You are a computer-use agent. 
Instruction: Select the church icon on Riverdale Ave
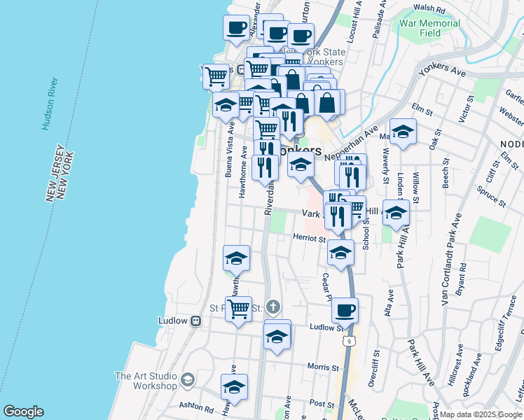pyautogui.click(x=273, y=307)
